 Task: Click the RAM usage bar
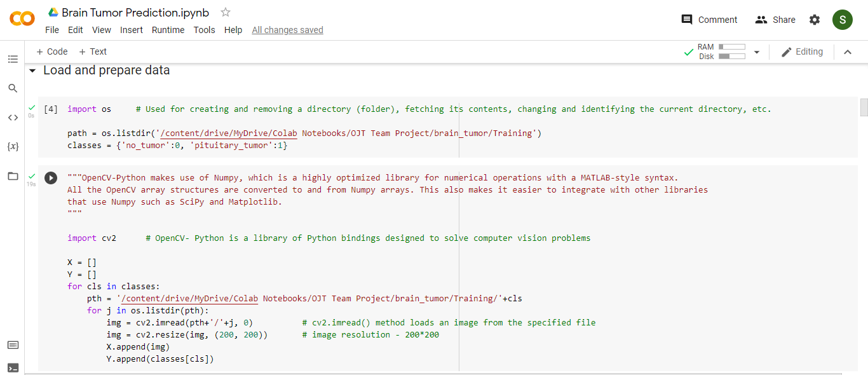pyautogui.click(x=732, y=47)
